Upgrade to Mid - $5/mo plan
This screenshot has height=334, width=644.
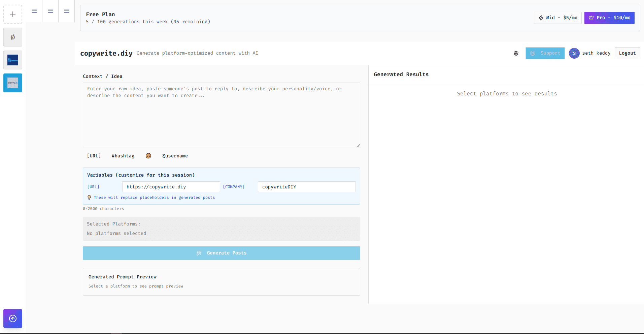[557, 18]
